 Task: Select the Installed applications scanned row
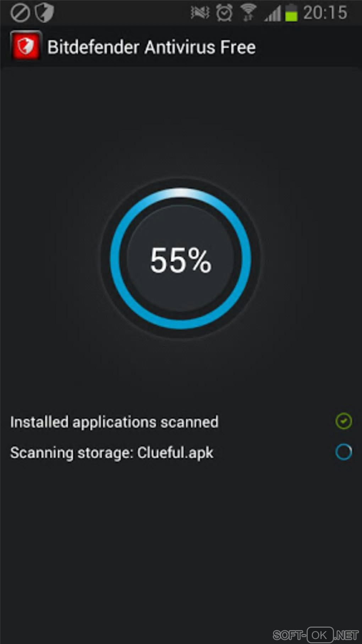pos(114,422)
